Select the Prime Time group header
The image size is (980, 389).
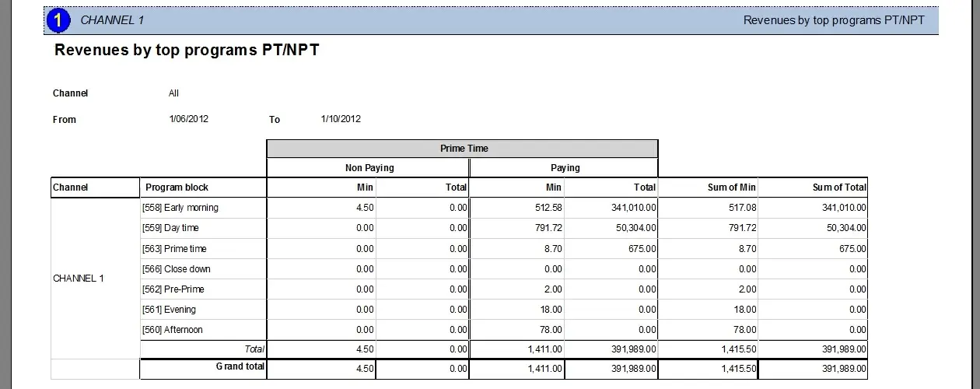pyautogui.click(x=463, y=149)
